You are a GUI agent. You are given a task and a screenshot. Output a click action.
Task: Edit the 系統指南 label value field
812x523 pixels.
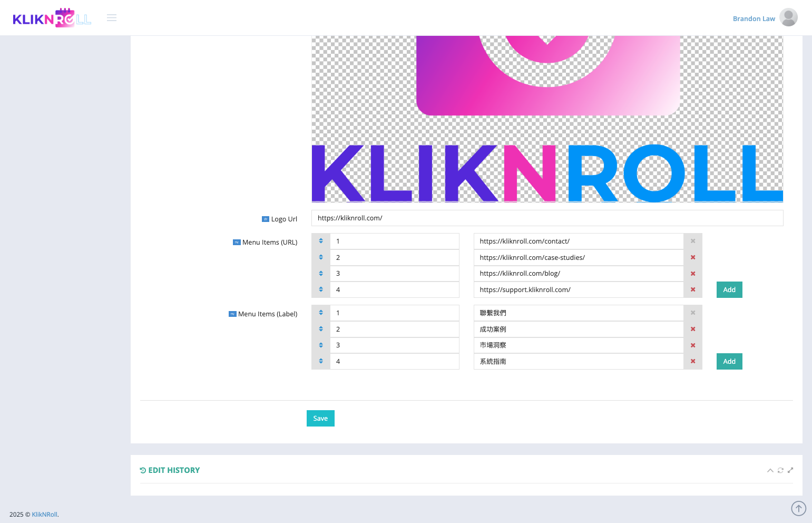(579, 361)
